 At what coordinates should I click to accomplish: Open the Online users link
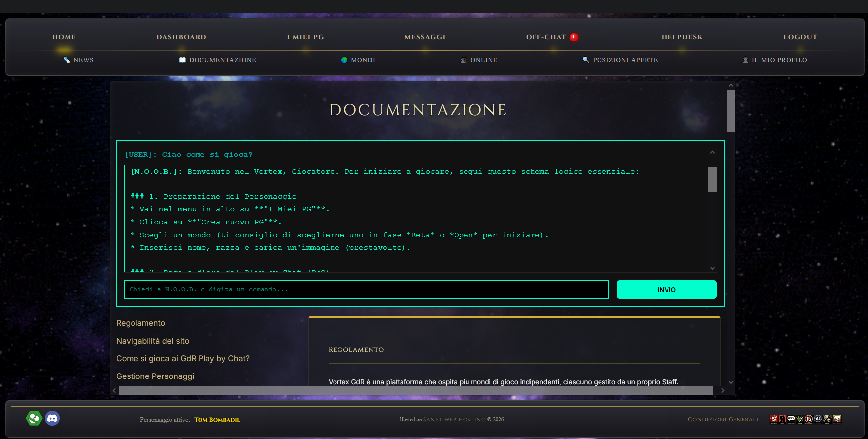click(484, 60)
